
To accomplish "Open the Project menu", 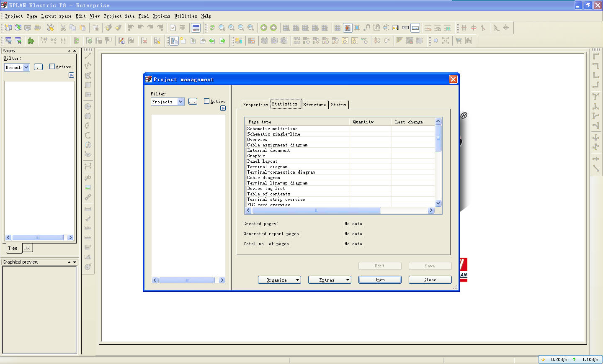I will point(14,16).
